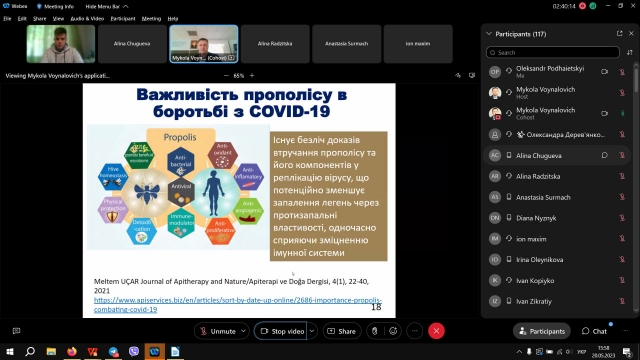The width and height of the screenshot is (640, 360).
Task: Select Anastasia Surmach video tile
Action: pyautogui.click(x=347, y=44)
